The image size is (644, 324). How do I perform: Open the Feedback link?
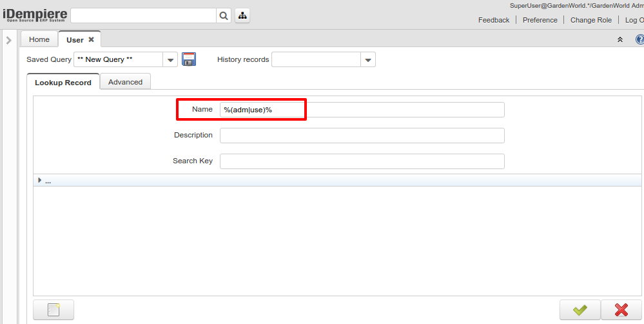coord(494,20)
